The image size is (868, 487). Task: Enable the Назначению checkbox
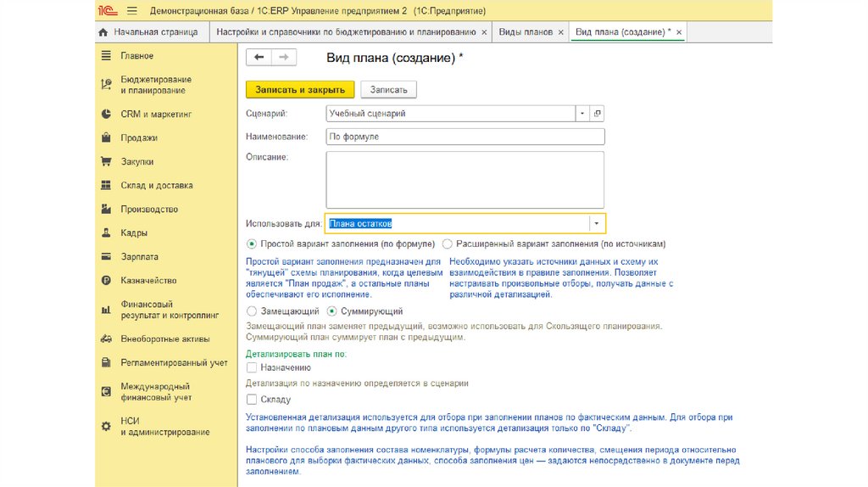pos(252,367)
